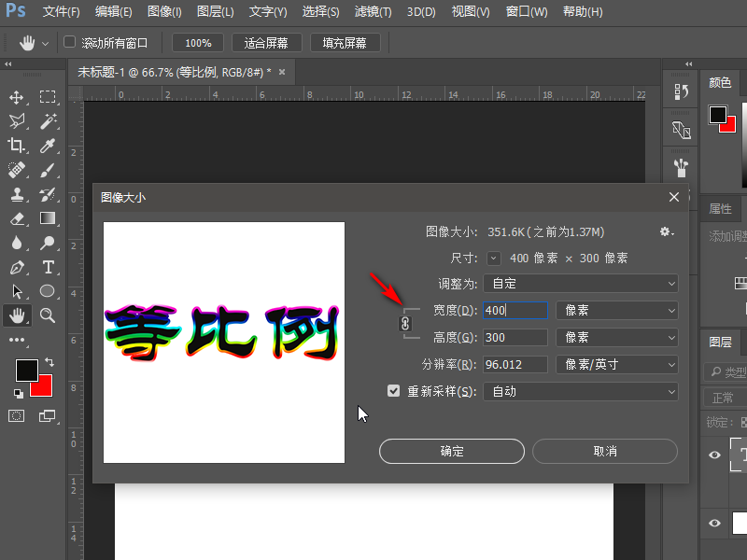Select the Zoom tool

coord(48,315)
